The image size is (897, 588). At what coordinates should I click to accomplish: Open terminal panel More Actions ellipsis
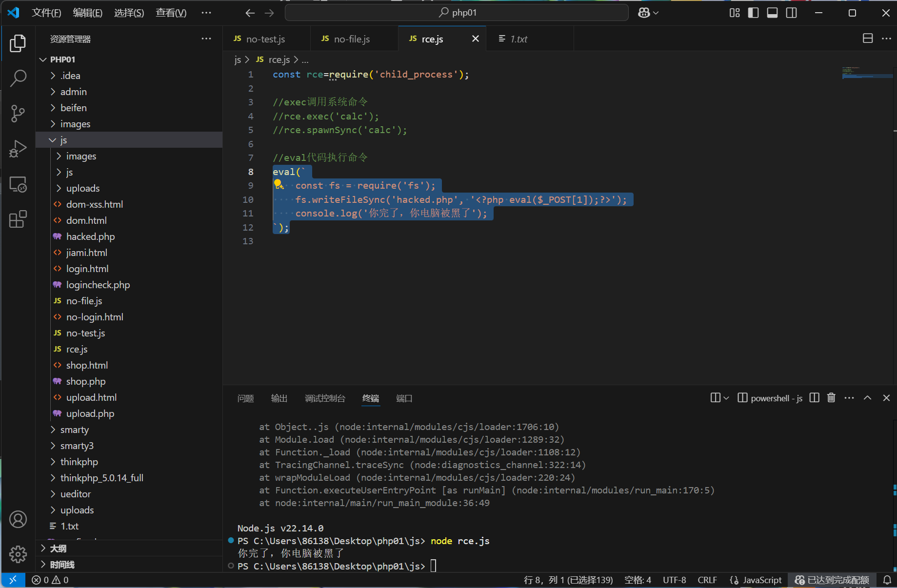849,398
